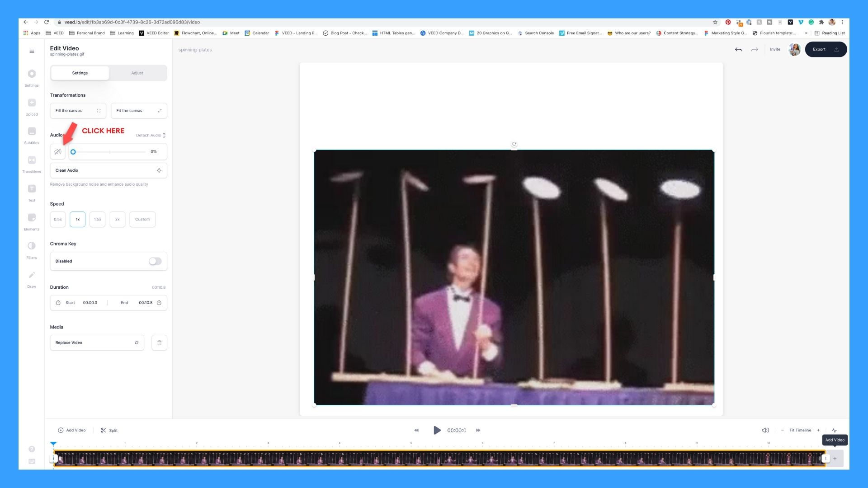Switch to the Adjust tab

click(x=137, y=73)
